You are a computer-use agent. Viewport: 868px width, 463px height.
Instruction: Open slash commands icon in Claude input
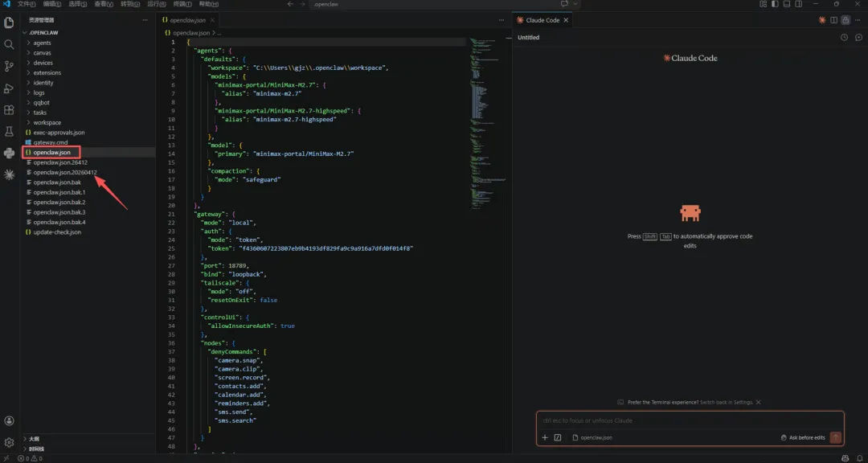click(558, 437)
